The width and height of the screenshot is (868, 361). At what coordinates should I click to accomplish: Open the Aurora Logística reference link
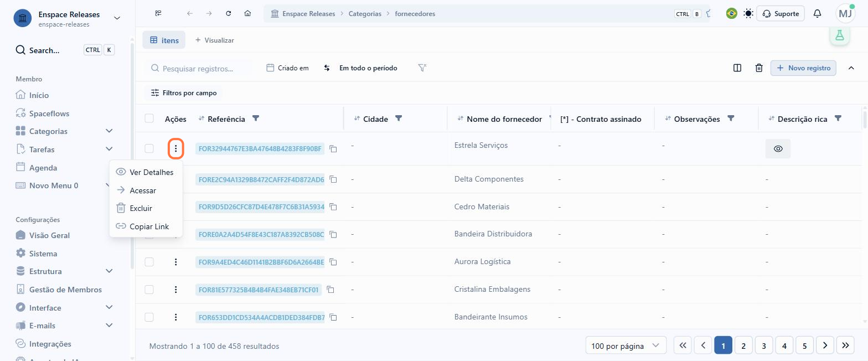pos(260,262)
